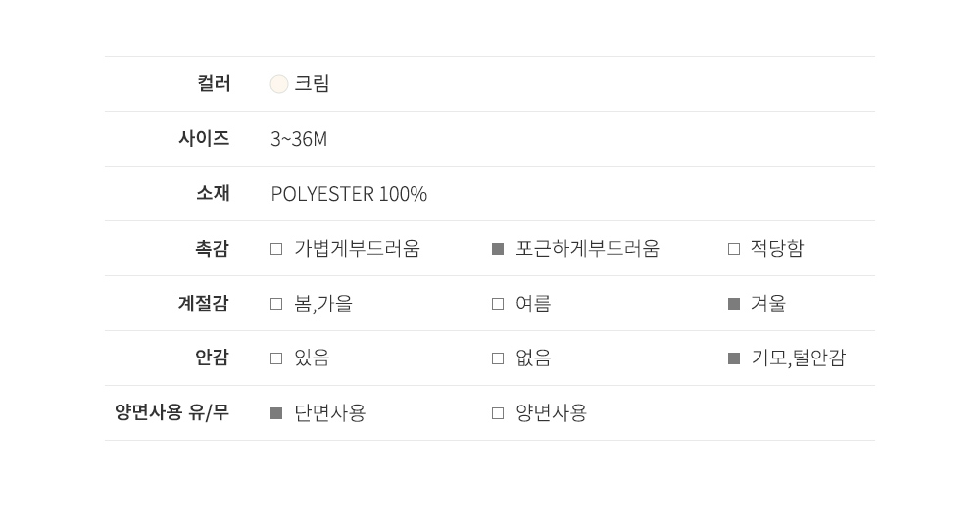The image size is (980, 525).
Task: Select the 봄,가을 season checkbox
Action: coord(276,304)
